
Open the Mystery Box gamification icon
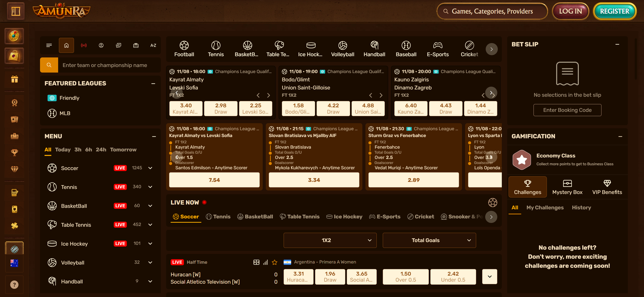pyautogui.click(x=567, y=187)
